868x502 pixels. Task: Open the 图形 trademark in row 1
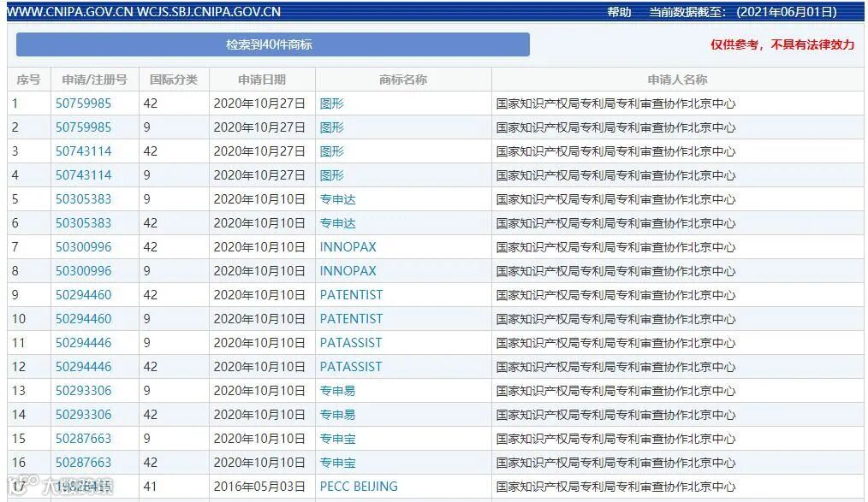pos(331,103)
